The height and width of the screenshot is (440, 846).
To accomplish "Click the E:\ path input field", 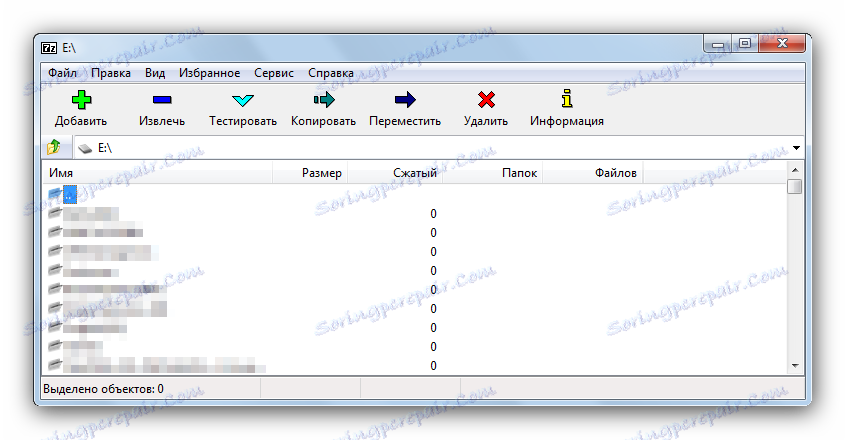I will coord(438,148).
